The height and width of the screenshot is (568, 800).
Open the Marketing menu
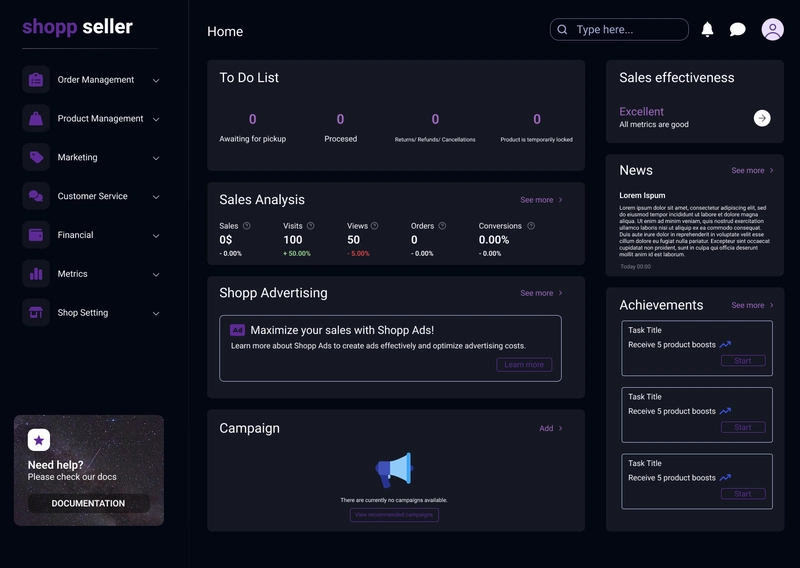[x=91, y=157]
